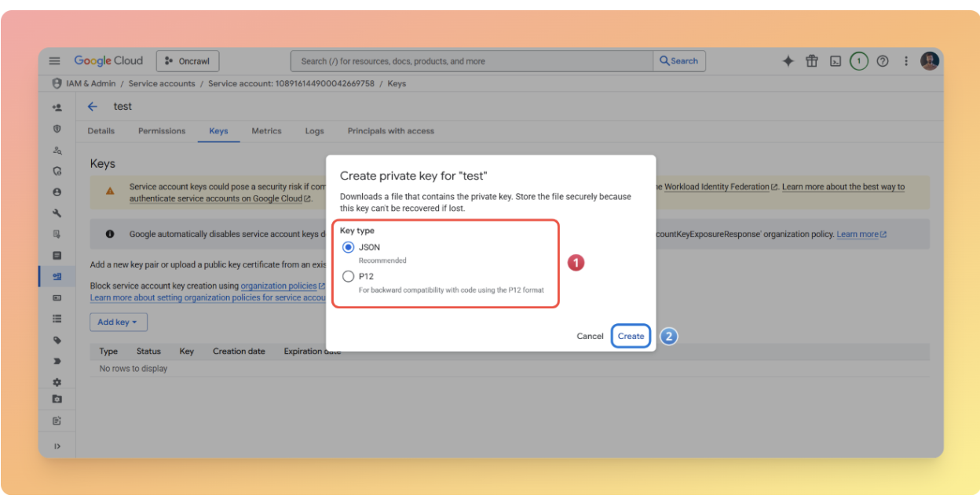Click the navigation hamburger menu icon
This screenshot has width=980, height=499.
[54, 60]
